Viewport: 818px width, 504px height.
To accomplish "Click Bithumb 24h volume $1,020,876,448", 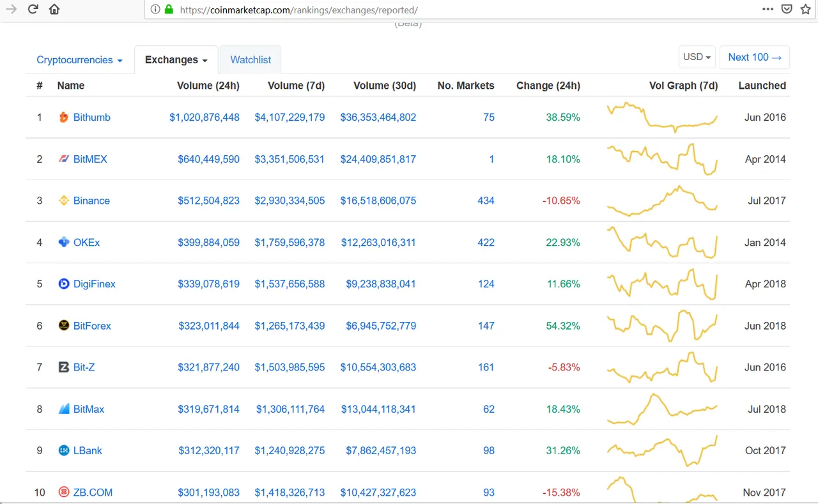I will (x=204, y=118).
